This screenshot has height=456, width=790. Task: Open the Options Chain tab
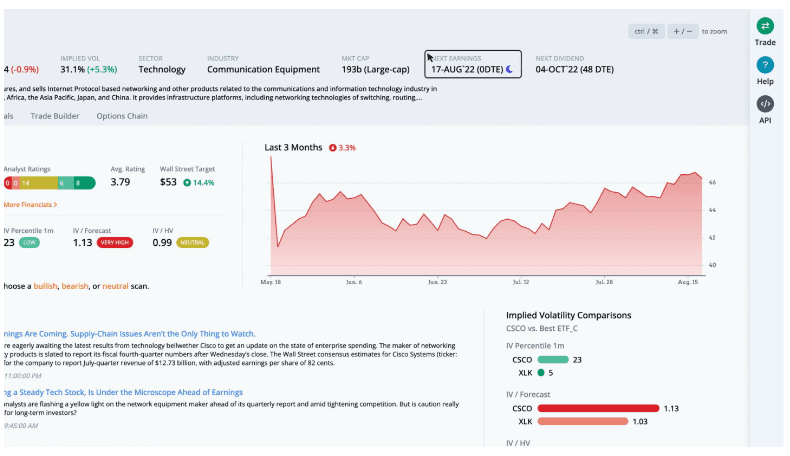tap(122, 116)
